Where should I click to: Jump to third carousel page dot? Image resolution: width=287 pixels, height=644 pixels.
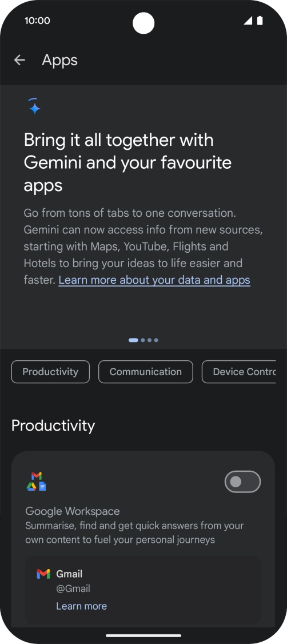(149, 340)
